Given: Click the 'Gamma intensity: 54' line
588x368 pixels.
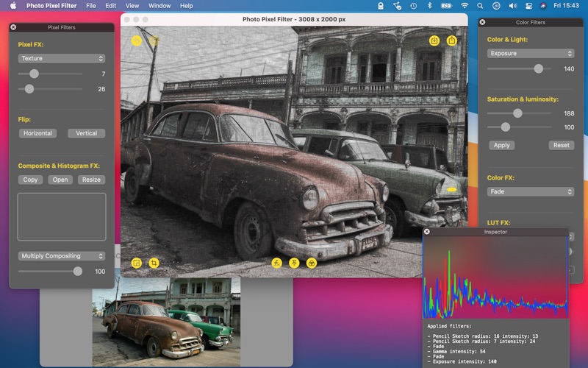Looking at the screenshot, I should 456,352.
